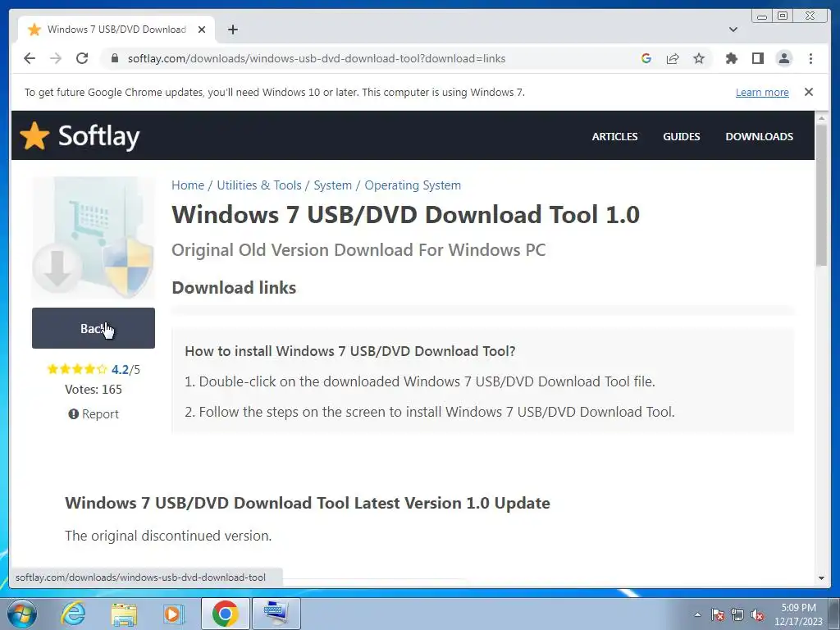Click the Softlay star logo
The height and width of the screenshot is (630, 840).
coord(34,135)
